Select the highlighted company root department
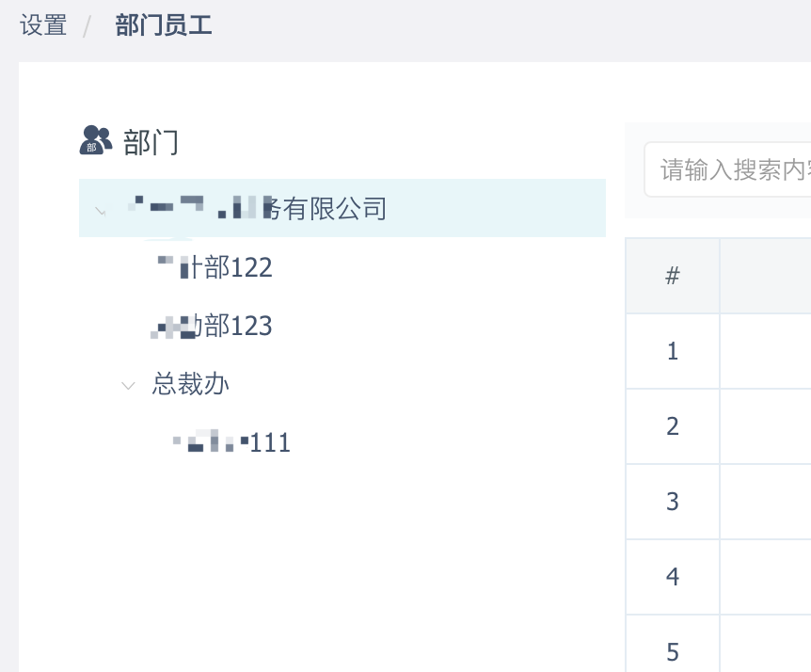Image resolution: width=811 pixels, height=672 pixels. coord(259,208)
